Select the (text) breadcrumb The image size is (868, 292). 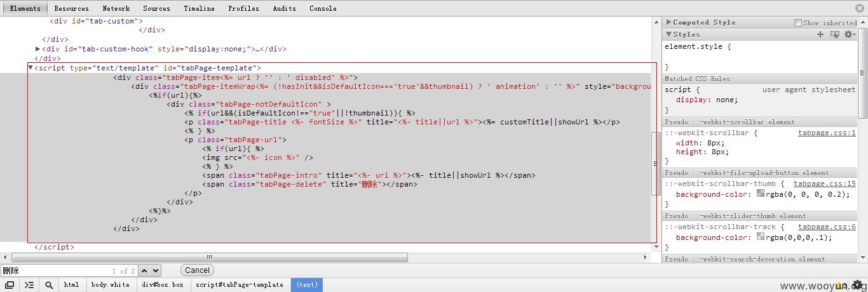click(x=307, y=285)
